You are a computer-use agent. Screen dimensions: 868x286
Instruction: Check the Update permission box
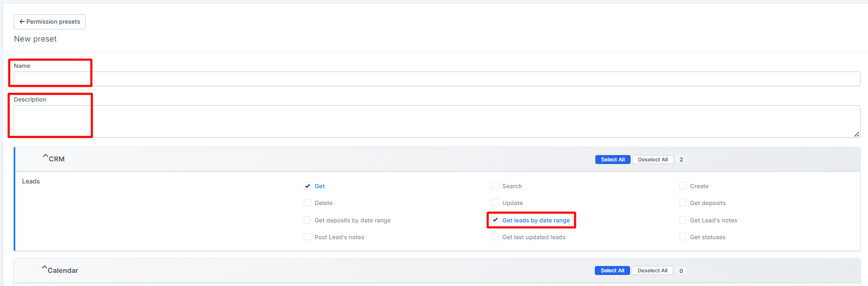point(495,203)
